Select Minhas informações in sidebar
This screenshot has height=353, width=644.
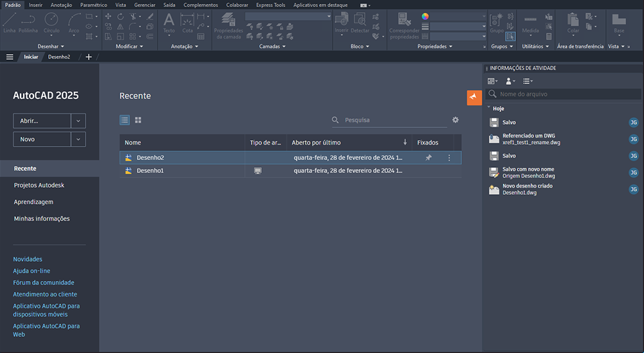[x=42, y=219]
